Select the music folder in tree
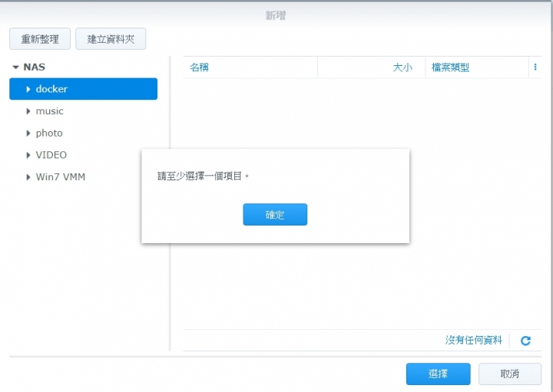 pyautogui.click(x=49, y=111)
